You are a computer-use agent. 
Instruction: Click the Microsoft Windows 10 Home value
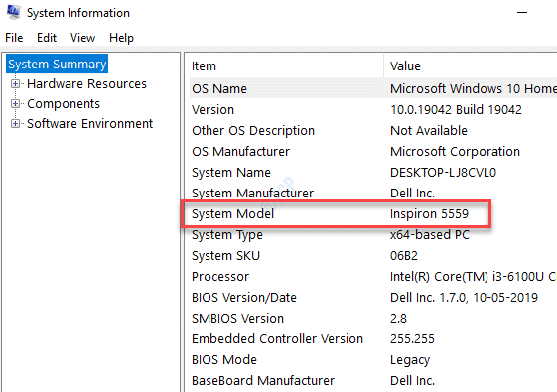coord(474,88)
